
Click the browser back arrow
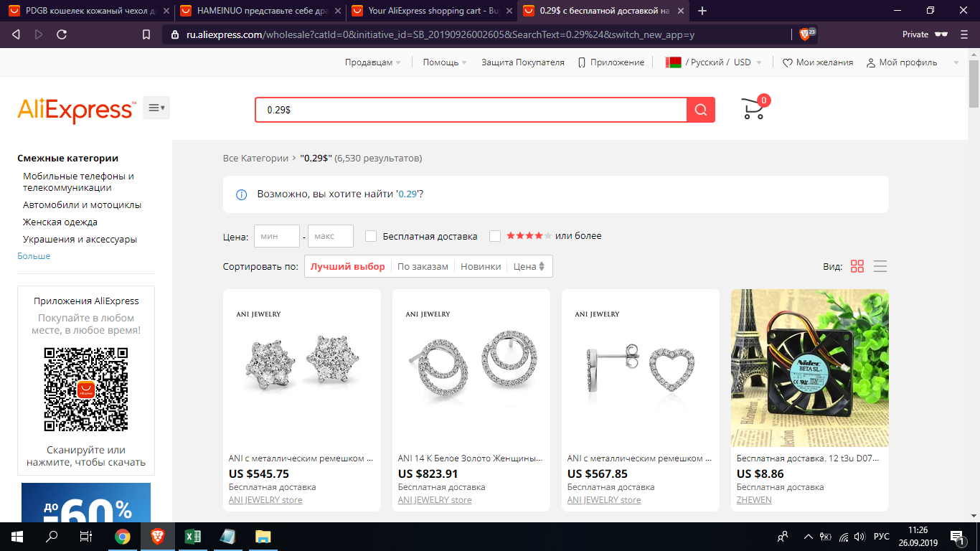(x=17, y=34)
